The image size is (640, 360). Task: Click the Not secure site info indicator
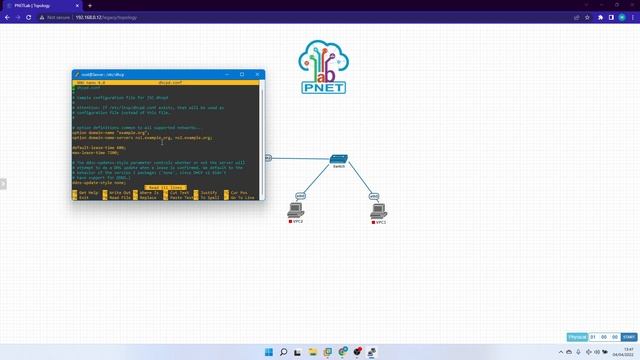[x=55, y=18]
